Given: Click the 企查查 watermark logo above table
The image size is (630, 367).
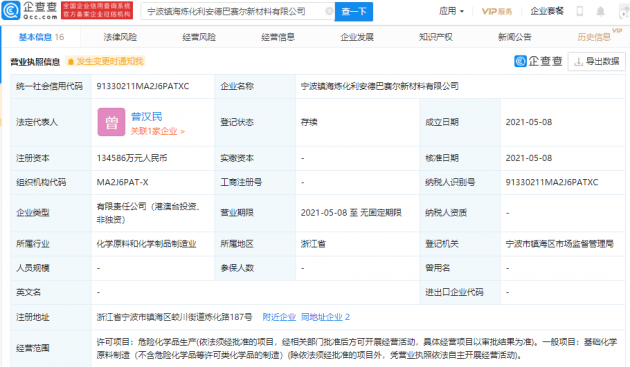Looking at the screenshot, I should pos(538,61).
